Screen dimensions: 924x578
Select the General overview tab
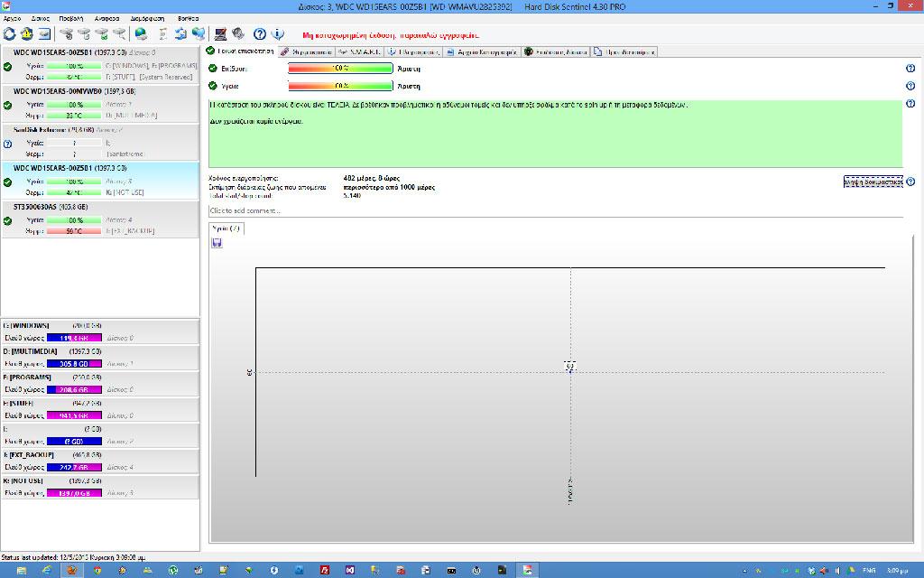tap(240, 51)
